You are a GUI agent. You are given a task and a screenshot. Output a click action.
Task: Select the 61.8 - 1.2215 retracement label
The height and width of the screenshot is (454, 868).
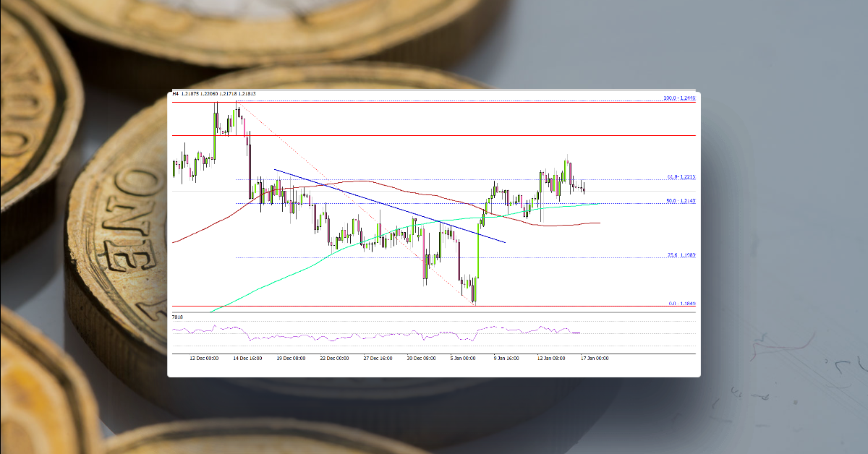click(x=678, y=178)
